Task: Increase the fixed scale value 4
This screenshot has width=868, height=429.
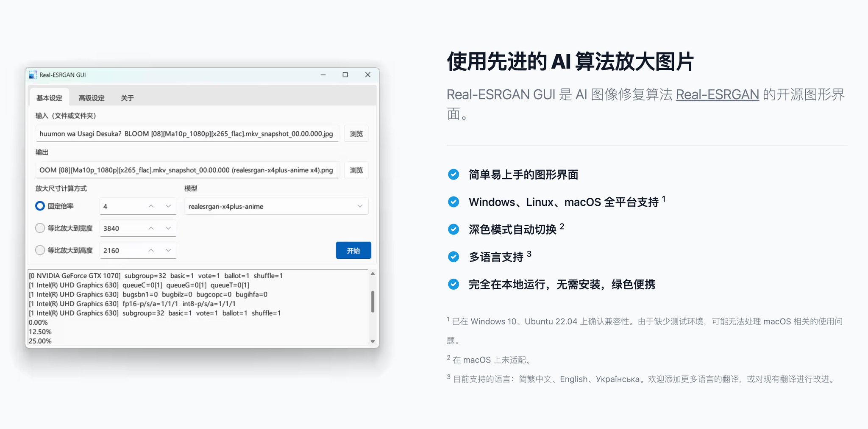Action: click(151, 206)
